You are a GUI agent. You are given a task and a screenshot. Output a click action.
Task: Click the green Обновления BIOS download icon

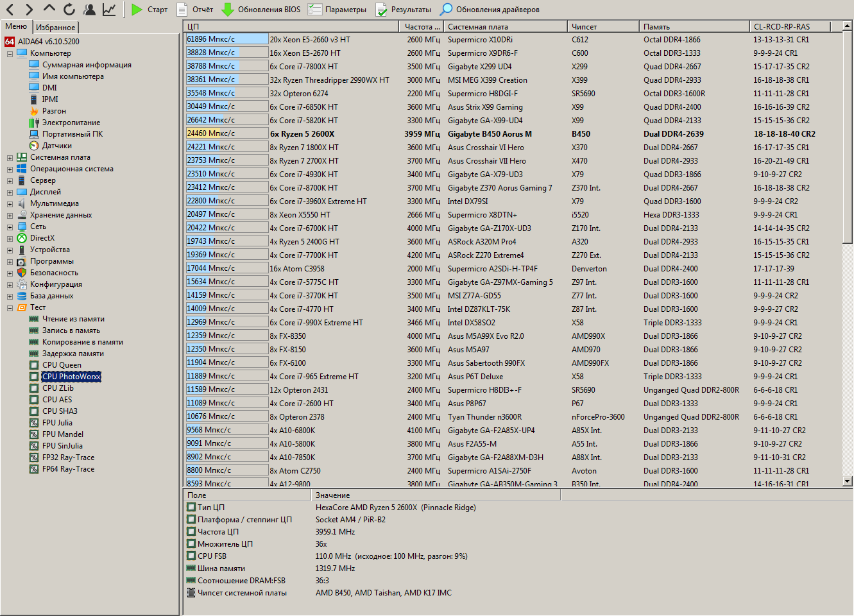click(x=228, y=10)
